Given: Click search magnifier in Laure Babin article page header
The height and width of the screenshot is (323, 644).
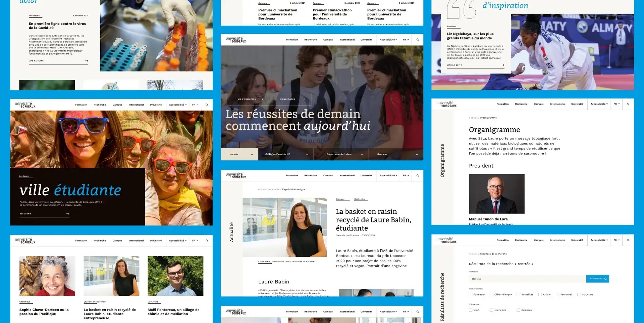Looking at the screenshot, I should (x=418, y=175).
